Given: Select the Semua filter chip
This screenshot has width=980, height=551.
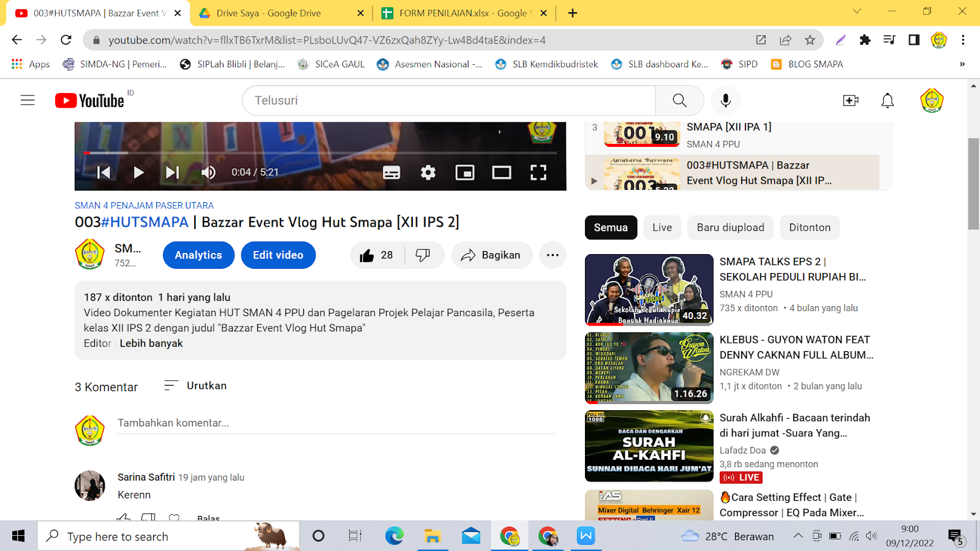Looking at the screenshot, I should point(611,228).
